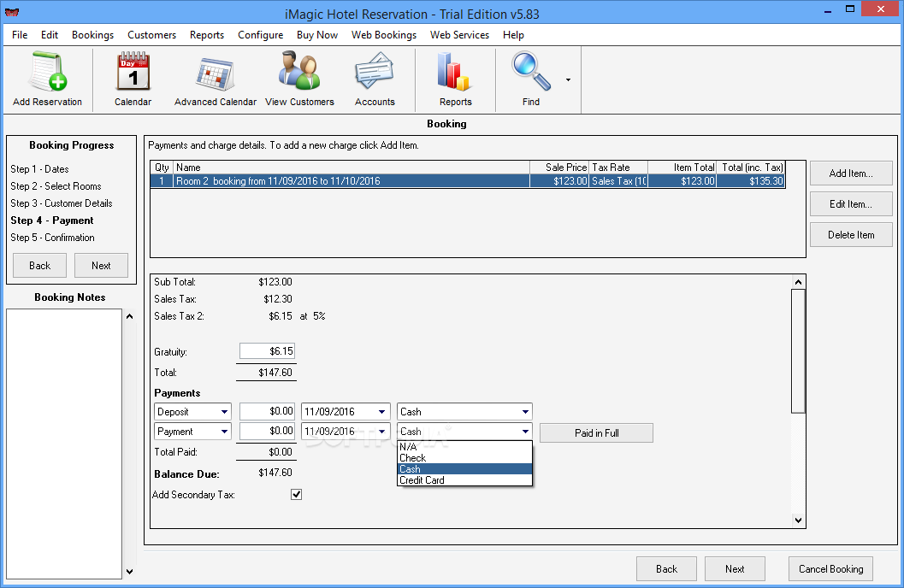Click Back in the Booking Progress panel
The image size is (904, 588).
(x=40, y=266)
